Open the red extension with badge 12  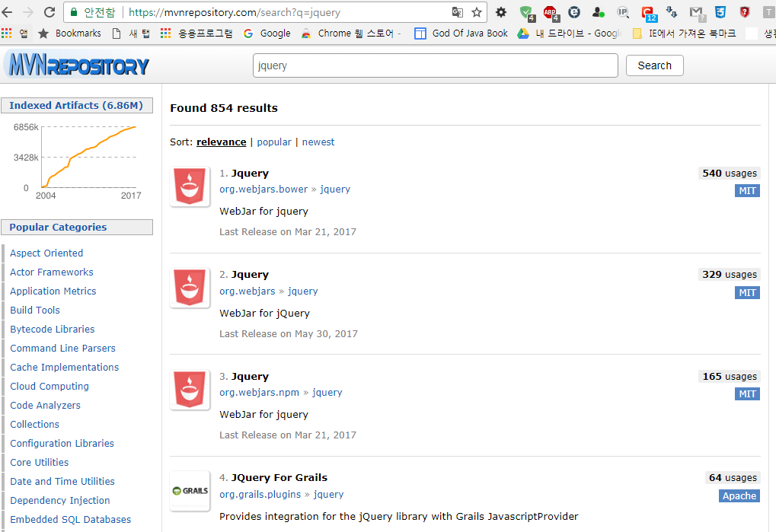tap(648, 14)
